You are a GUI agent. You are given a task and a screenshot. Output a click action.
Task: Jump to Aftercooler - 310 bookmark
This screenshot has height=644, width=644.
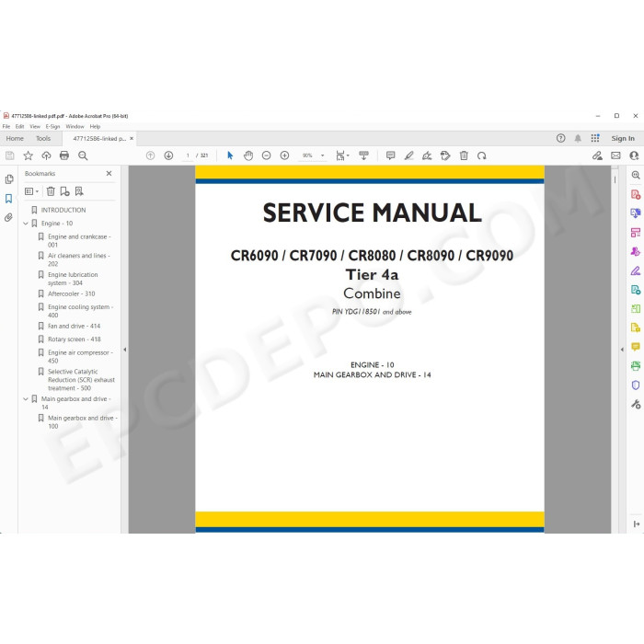tap(72, 293)
